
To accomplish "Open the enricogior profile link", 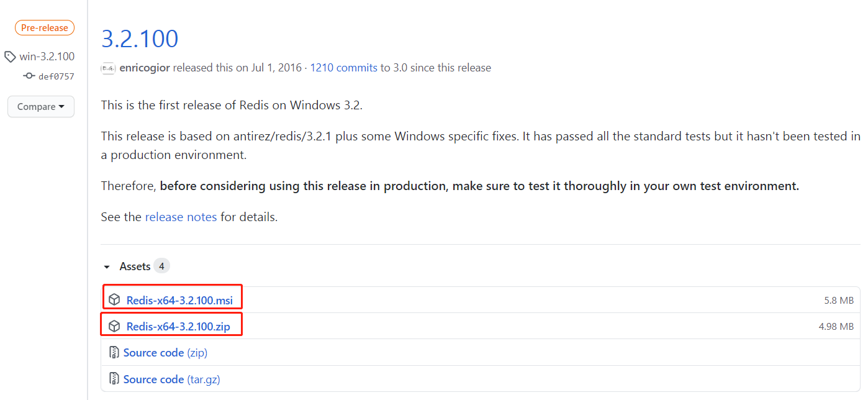I will [144, 68].
